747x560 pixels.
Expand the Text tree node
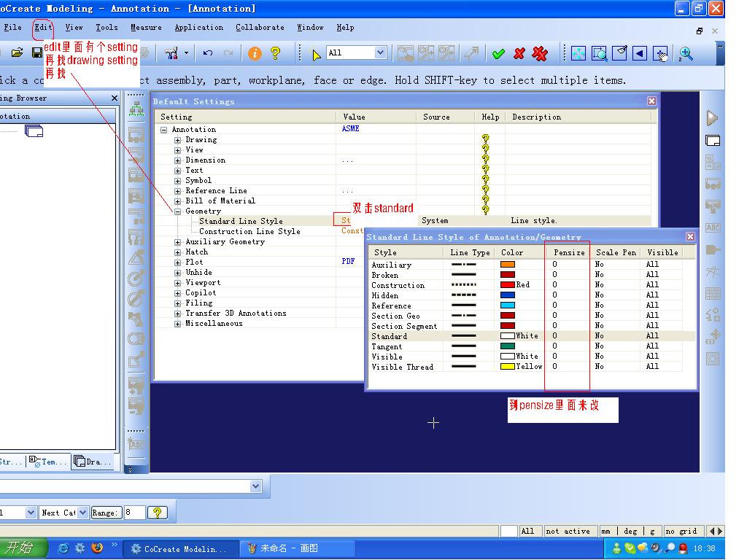(178, 171)
